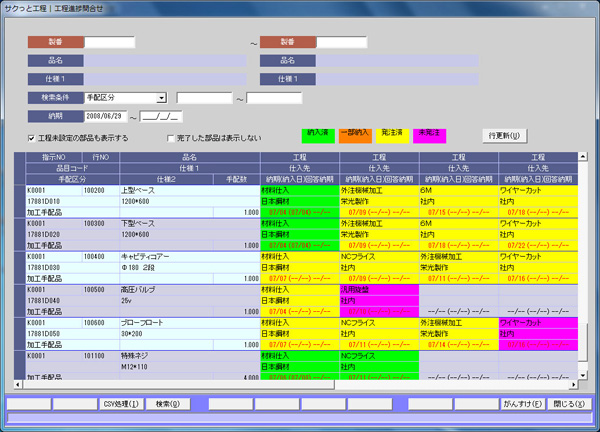Click the CSV処理(I) button
The width and height of the screenshot is (600, 432).
click(121, 404)
